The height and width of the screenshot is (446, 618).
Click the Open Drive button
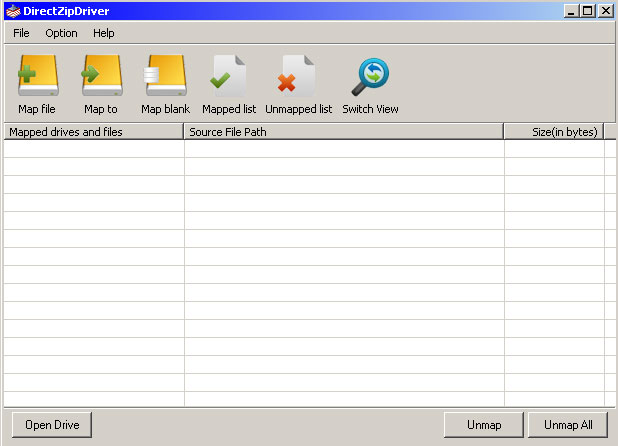click(52, 425)
